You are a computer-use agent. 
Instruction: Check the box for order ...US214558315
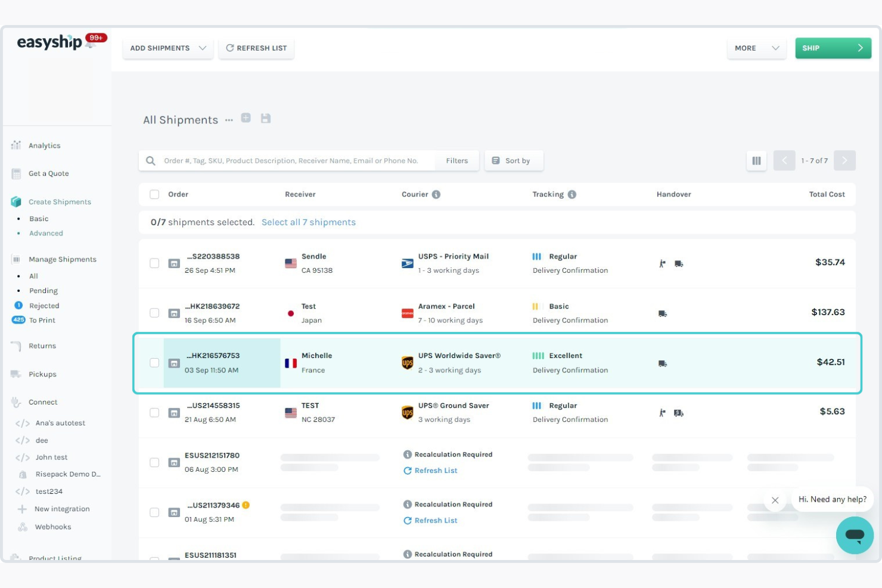click(154, 413)
